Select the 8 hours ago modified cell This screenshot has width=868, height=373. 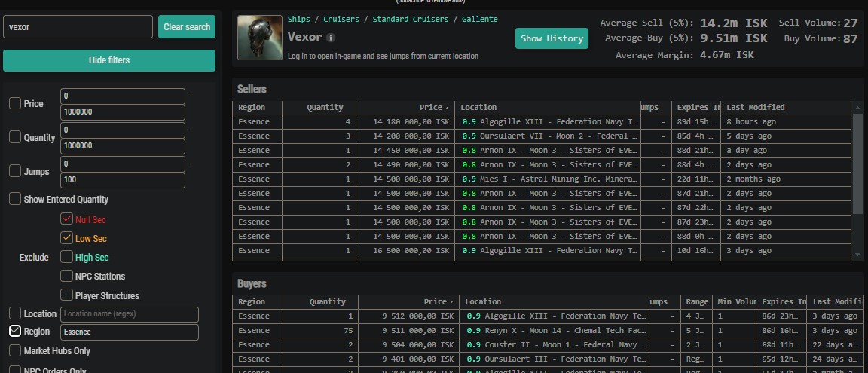click(785, 122)
